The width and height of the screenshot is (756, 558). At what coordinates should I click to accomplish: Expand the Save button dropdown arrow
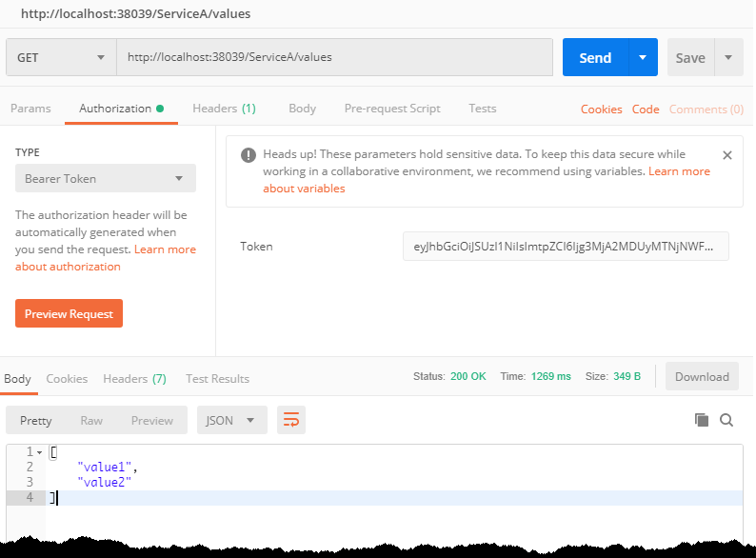(728, 57)
